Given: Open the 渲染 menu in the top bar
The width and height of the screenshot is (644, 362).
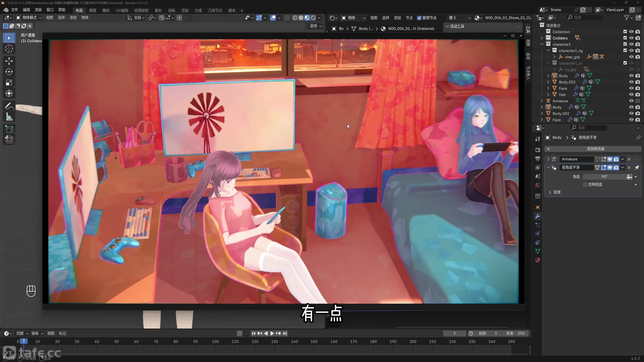Looking at the screenshot, I should coord(38,10).
